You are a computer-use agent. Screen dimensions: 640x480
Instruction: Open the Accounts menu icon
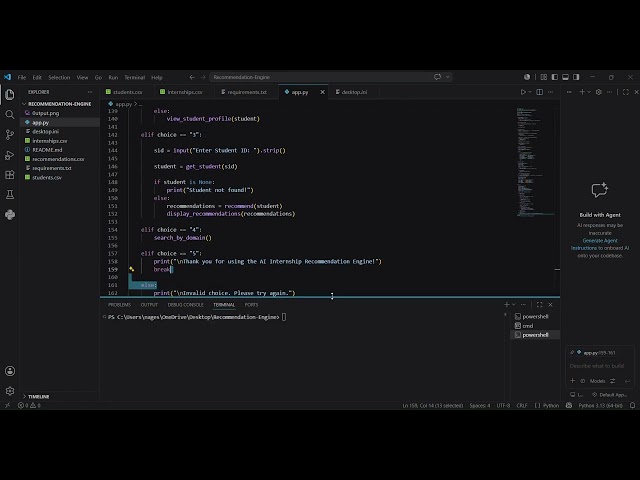10,371
